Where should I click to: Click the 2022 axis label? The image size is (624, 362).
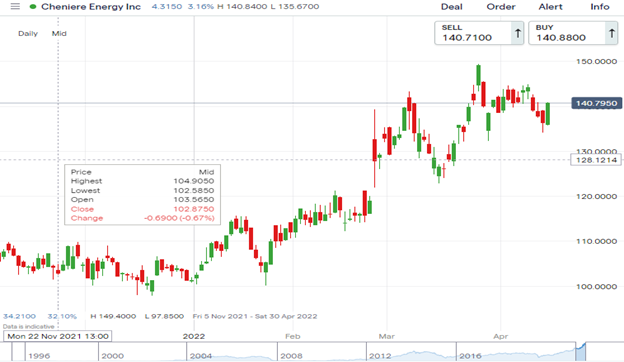[x=194, y=337]
